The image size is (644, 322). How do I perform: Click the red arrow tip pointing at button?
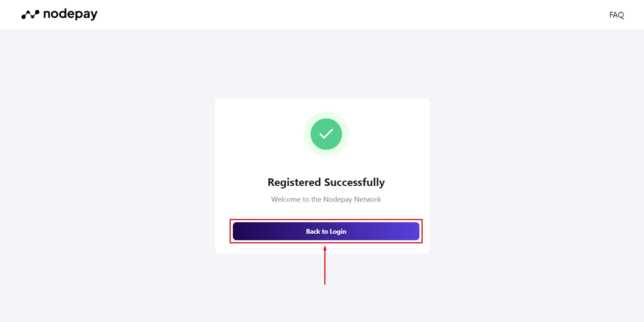tap(325, 247)
